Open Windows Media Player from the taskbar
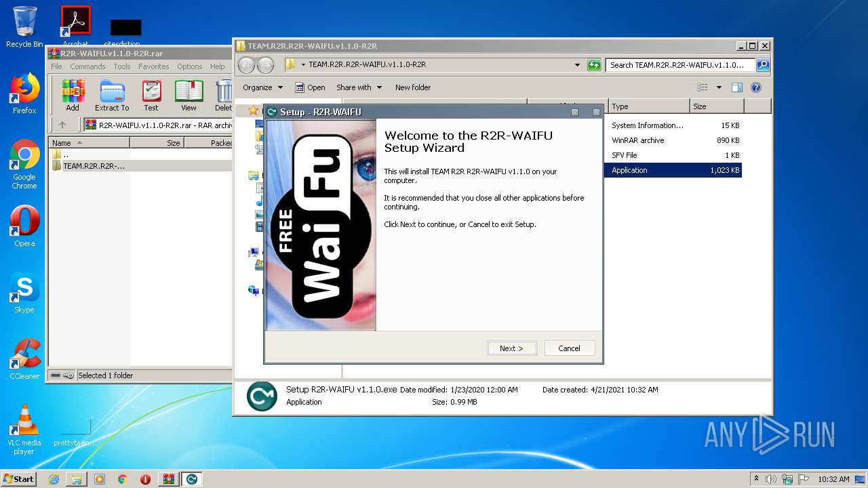The image size is (868, 488). 100,479
